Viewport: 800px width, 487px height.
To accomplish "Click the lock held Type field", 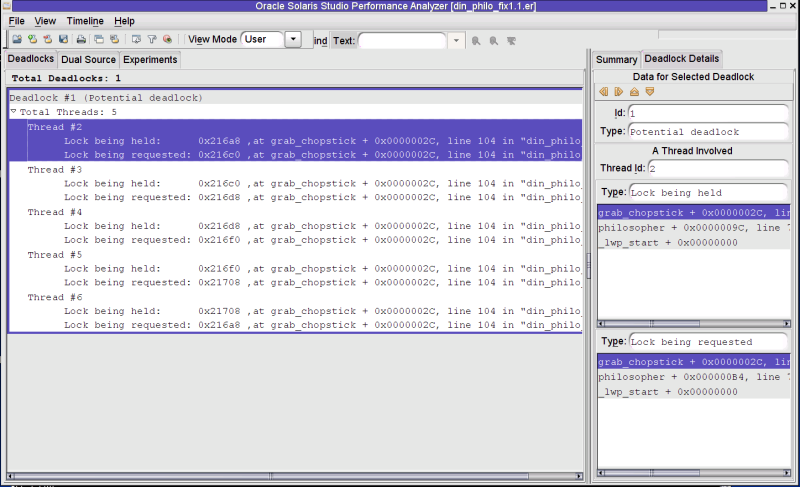I will pyautogui.click(x=708, y=192).
